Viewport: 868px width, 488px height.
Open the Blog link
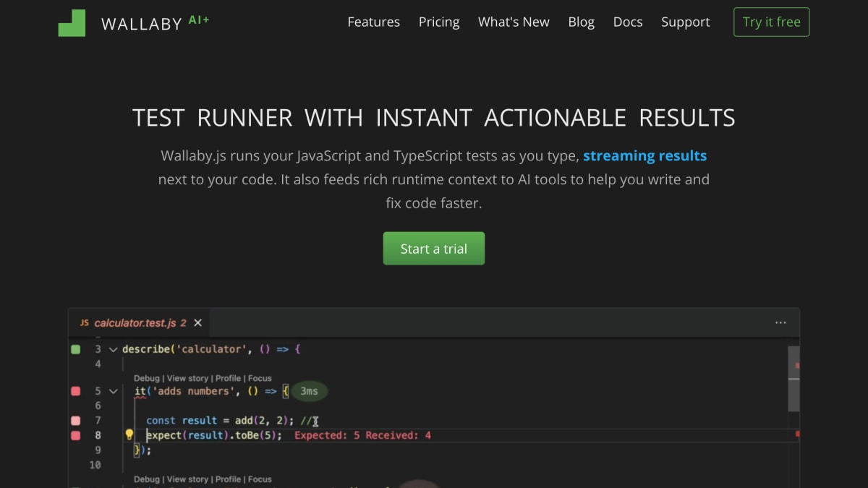(581, 22)
